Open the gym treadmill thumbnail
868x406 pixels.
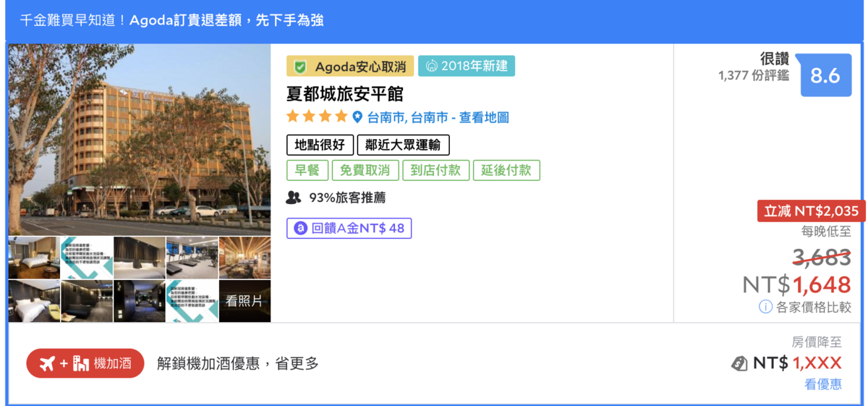(x=192, y=258)
